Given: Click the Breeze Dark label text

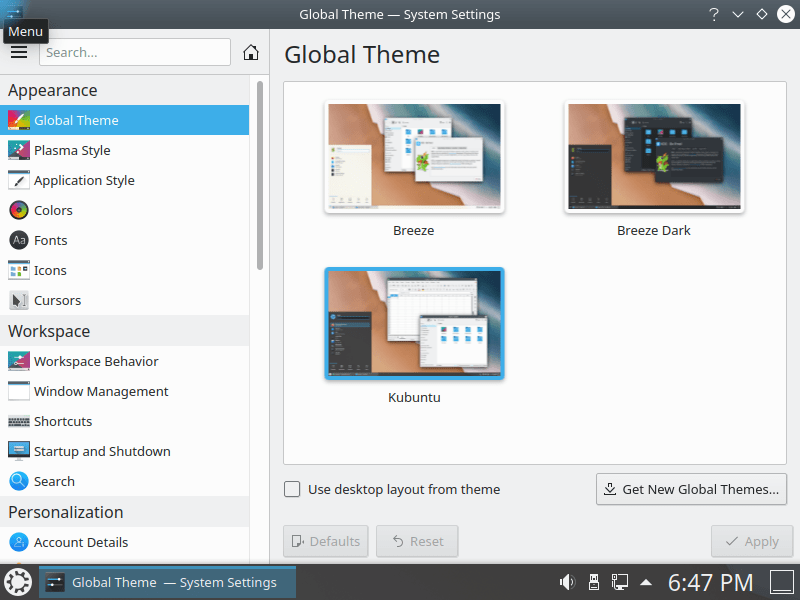Looking at the screenshot, I should pyautogui.click(x=654, y=231).
